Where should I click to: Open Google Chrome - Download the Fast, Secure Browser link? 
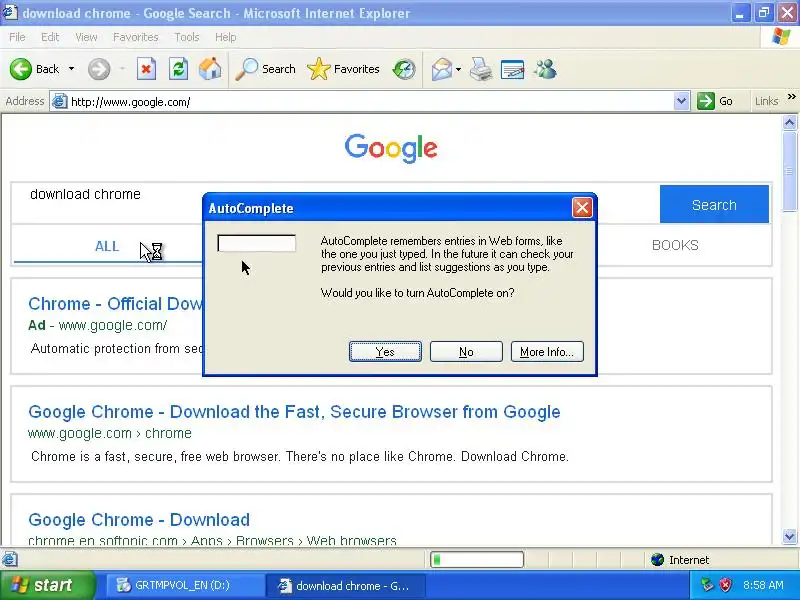[294, 412]
